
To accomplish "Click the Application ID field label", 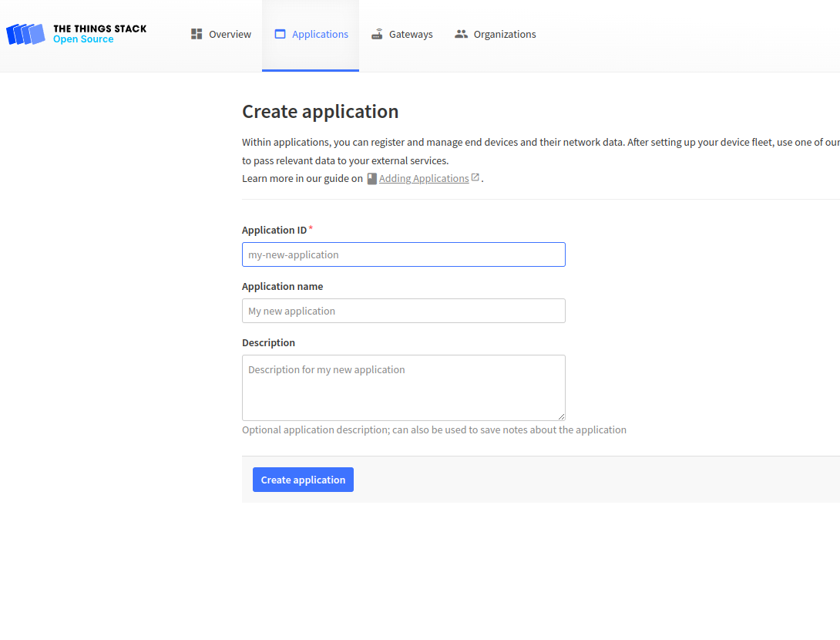I will tap(274, 230).
